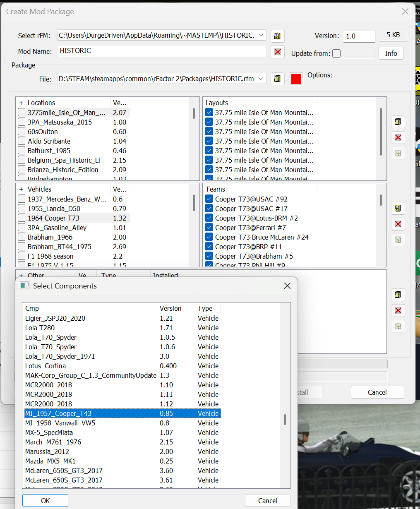Select the MI_1957_Cooper_T43 component row

click(x=122, y=413)
